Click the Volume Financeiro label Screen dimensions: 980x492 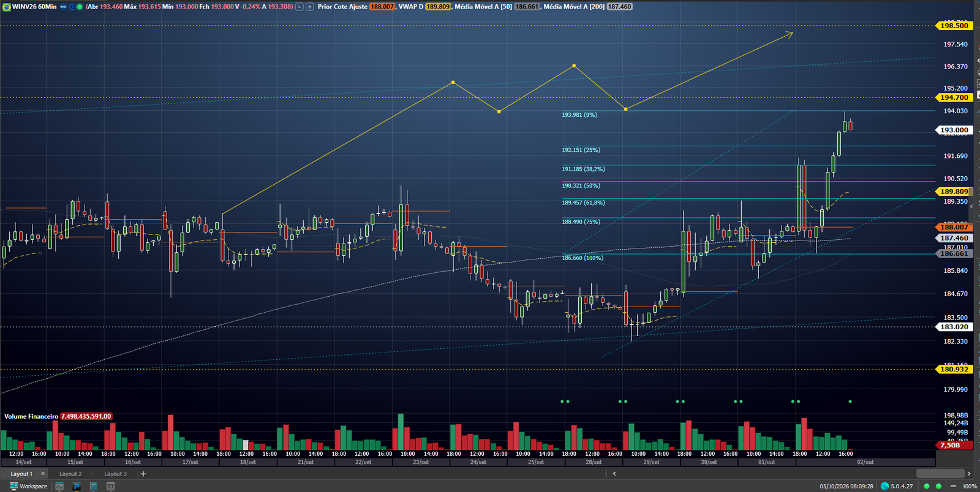click(31, 416)
